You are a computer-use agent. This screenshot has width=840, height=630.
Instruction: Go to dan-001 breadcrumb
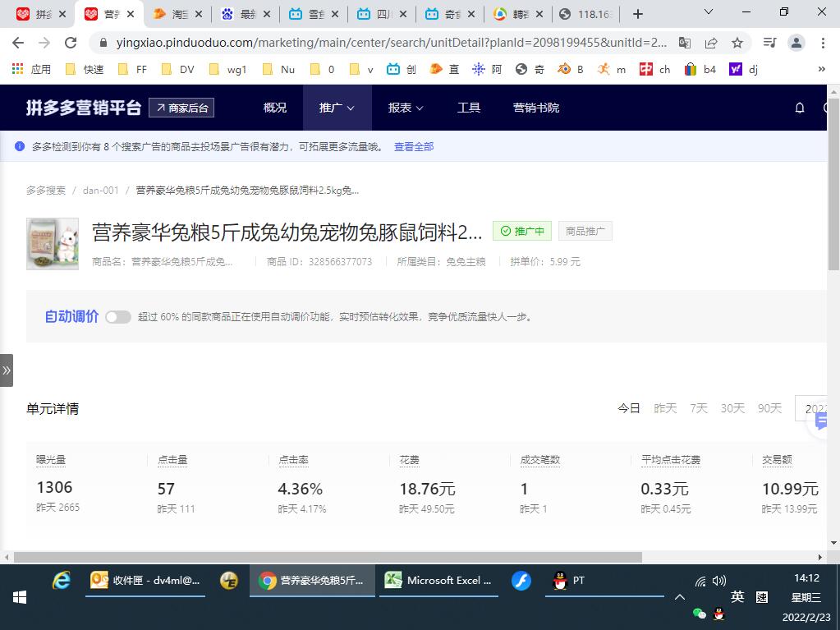point(101,191)
